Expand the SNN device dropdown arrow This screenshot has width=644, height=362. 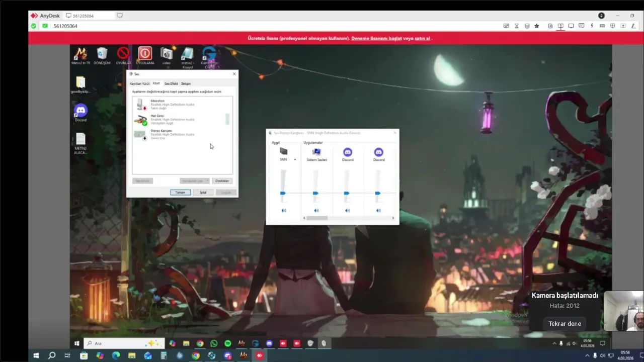click(x=295, y=159)
